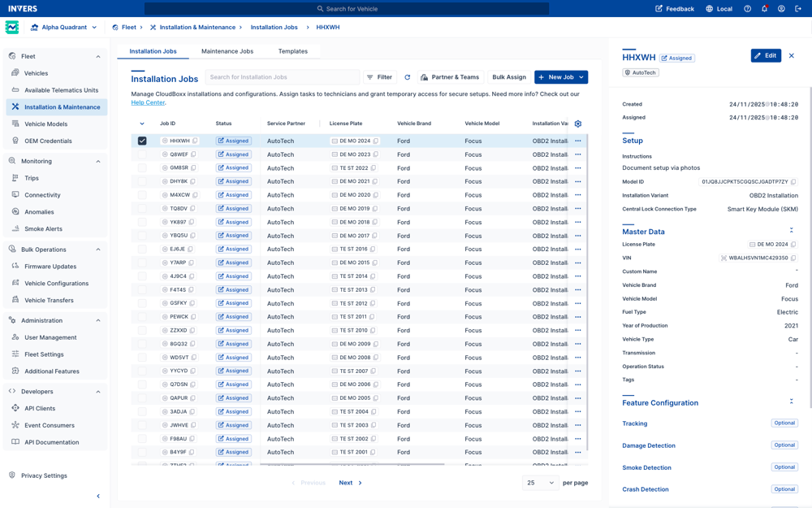
Task: Click the Search for Installation Jobs field
Action: pos(281,77)
